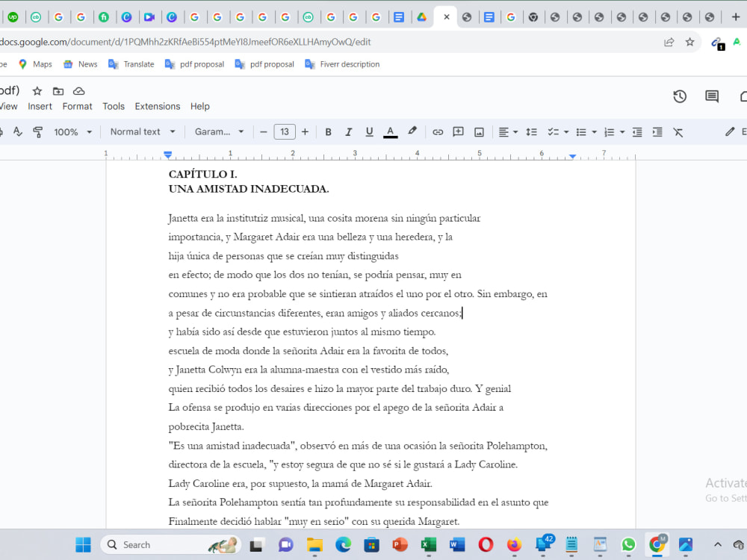Screen dimensions: 747x560
Task: Open the Tools menu
Action: pyautogui.click(x=114, y=106)
